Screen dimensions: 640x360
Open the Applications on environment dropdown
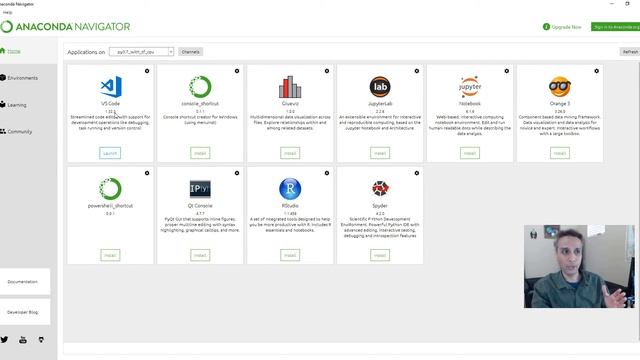click(142, 52)
